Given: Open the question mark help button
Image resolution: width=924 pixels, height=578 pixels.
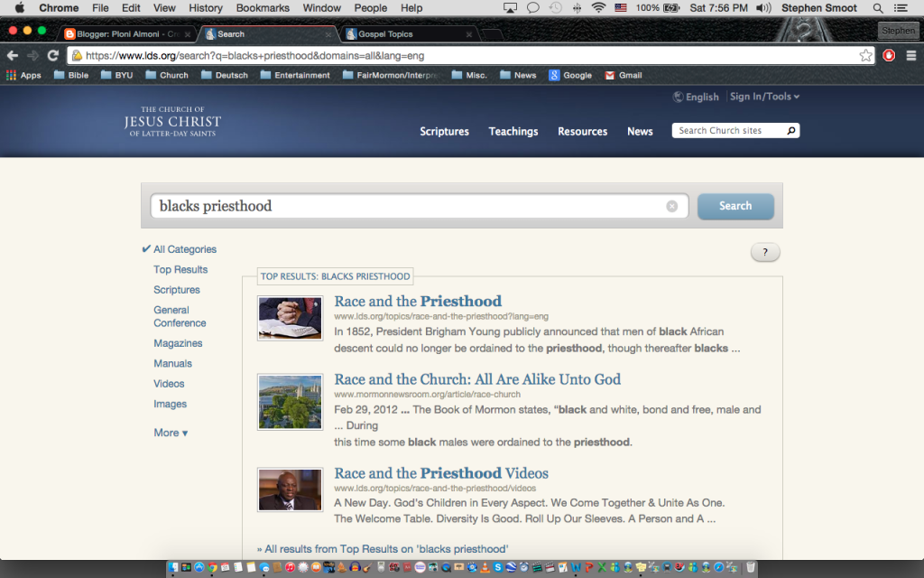Looking at the screenshot, I should point(765,253).
